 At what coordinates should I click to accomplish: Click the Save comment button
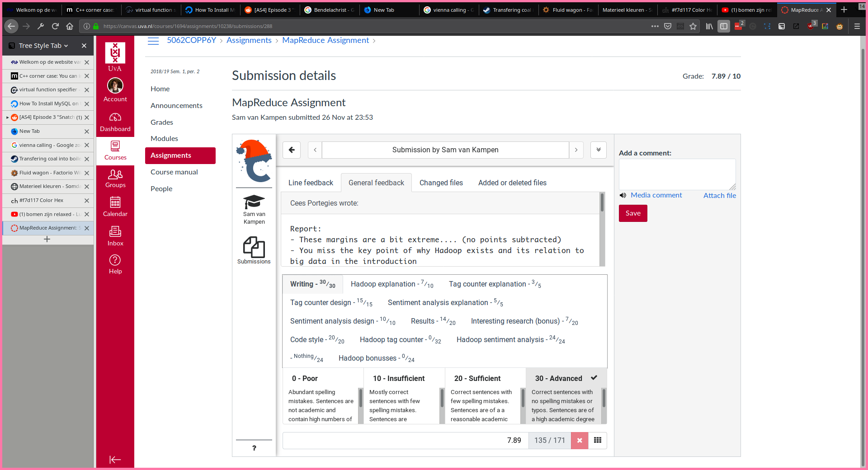click(632, 213)
